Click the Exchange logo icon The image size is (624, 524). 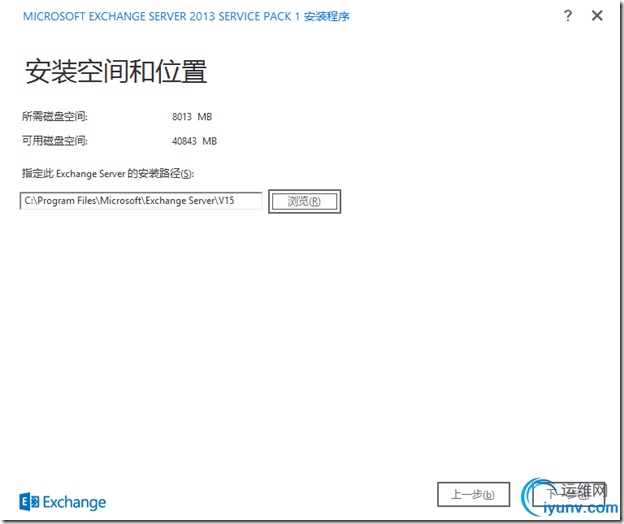29,502
